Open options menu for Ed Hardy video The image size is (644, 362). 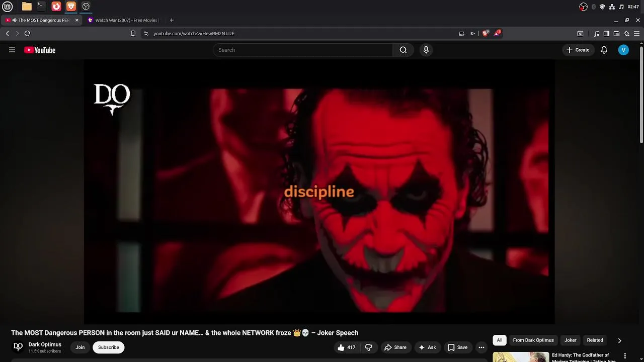(625, 356)
